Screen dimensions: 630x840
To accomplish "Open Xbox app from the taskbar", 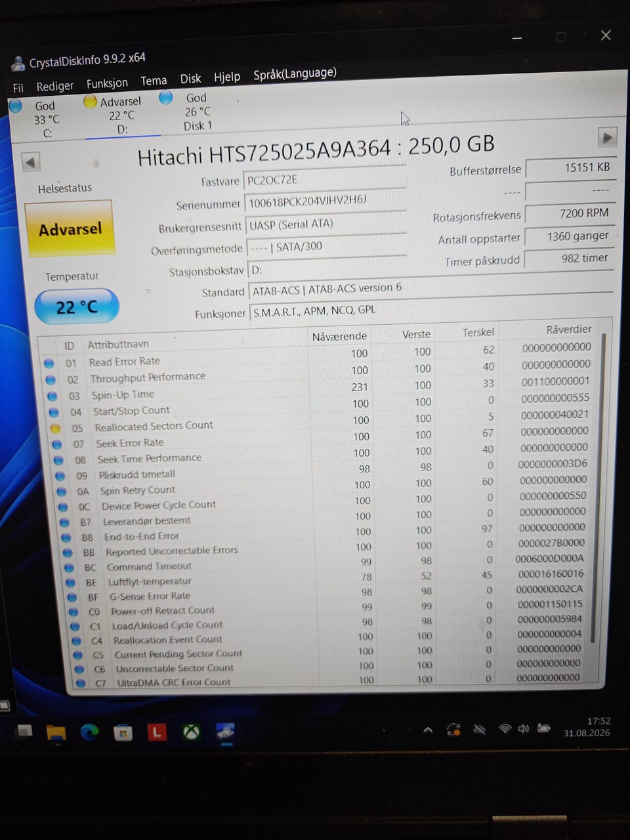I will point(191,732).
